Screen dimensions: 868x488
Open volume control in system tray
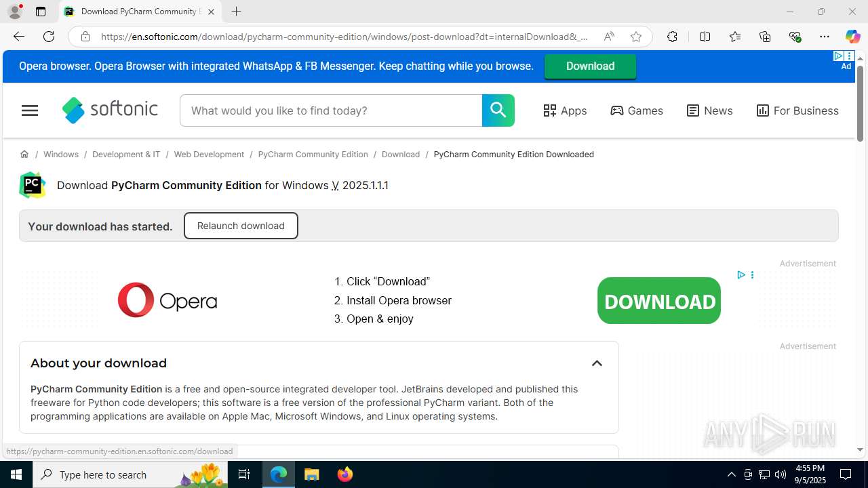(x=781, y=474)
